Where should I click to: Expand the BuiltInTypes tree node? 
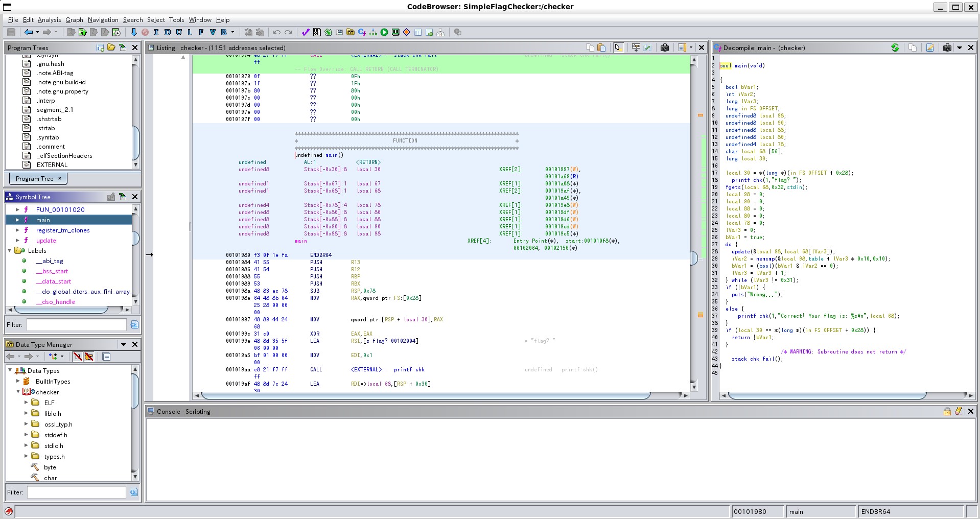[x=18, y=381]
